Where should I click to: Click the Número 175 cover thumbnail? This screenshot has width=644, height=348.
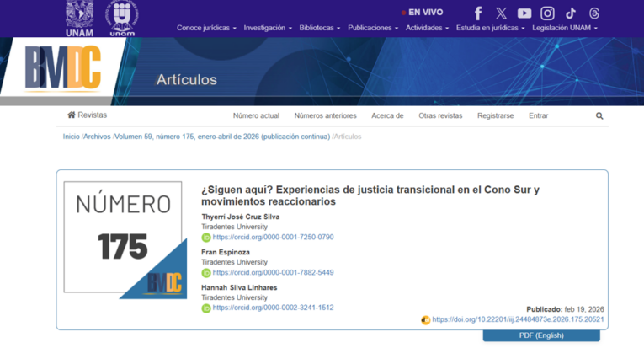tap(125, 239)
